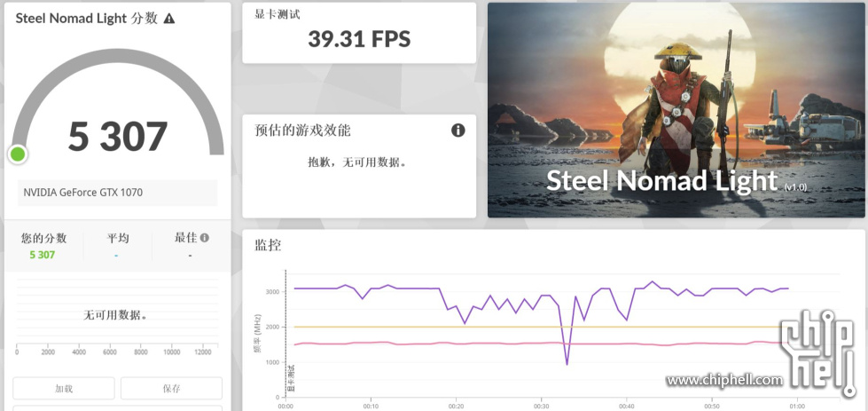Click the 加载 button
This screenshot has height=411, width=868.
[64, 388]
